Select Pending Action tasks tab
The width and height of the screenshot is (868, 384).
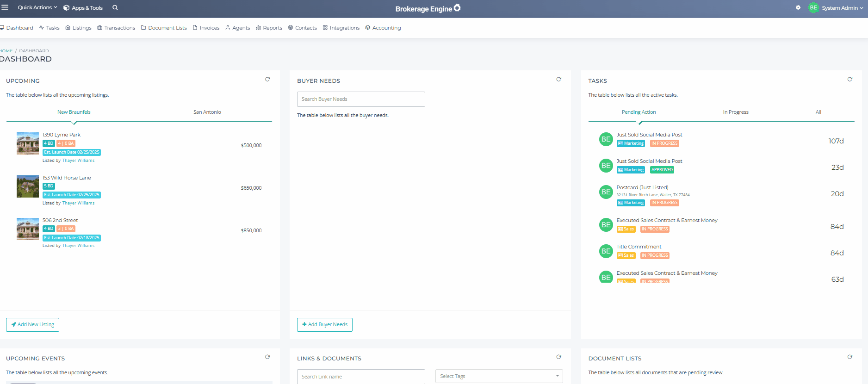pyautogui.click(x=639, y=112)
